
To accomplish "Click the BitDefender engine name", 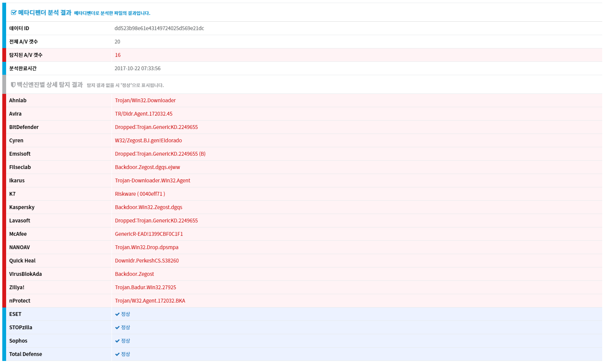I will (24, 127).
